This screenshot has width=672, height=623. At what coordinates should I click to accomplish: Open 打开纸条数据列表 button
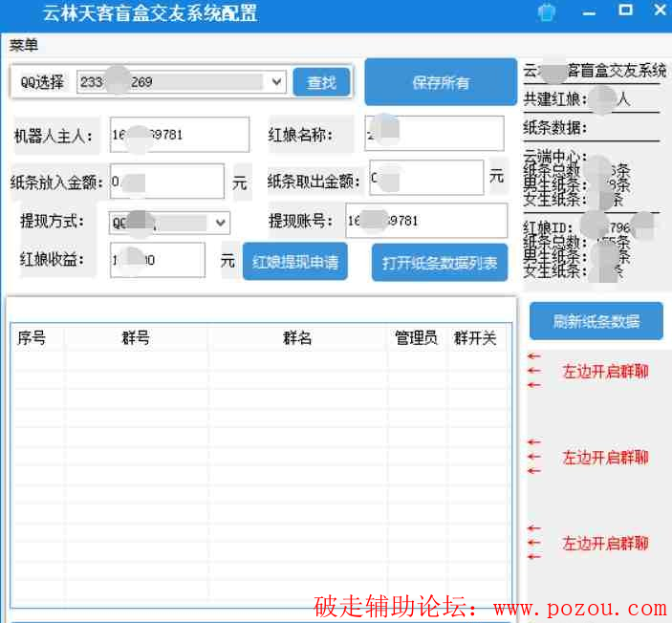(440, 263)
